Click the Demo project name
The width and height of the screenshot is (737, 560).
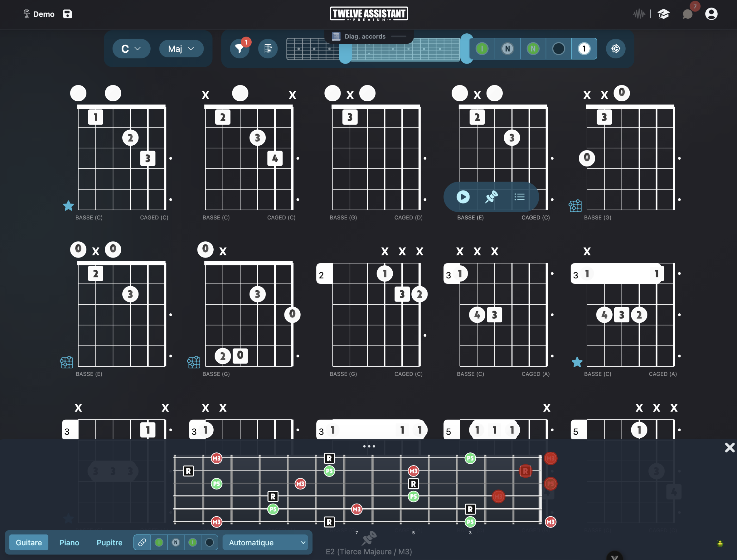pyautogui.click(x=44, y=14)
